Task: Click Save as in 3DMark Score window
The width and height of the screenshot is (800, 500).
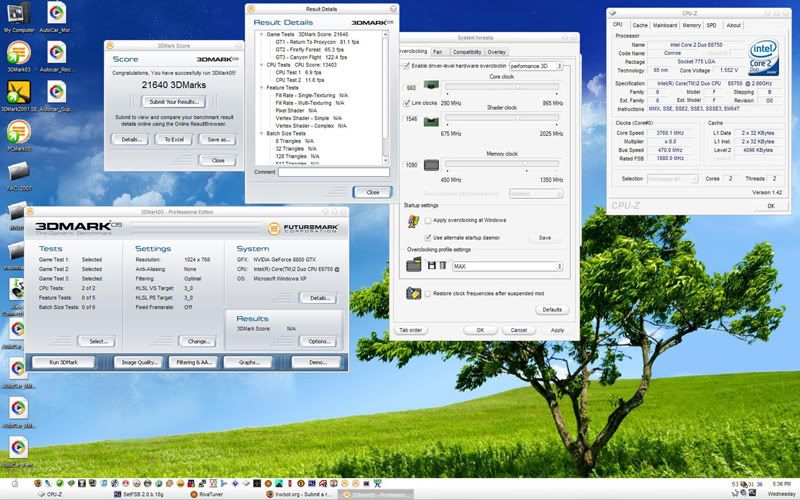Action: coord(218,139)
